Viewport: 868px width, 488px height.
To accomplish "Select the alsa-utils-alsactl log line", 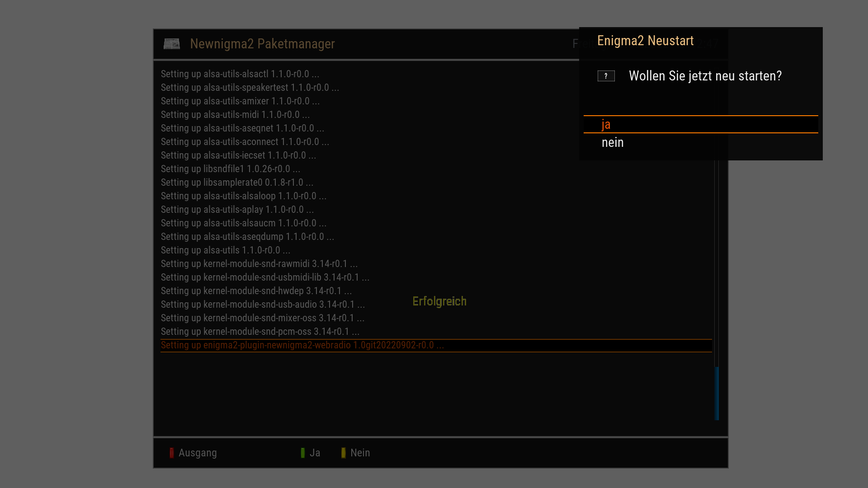I will point(240,74).
